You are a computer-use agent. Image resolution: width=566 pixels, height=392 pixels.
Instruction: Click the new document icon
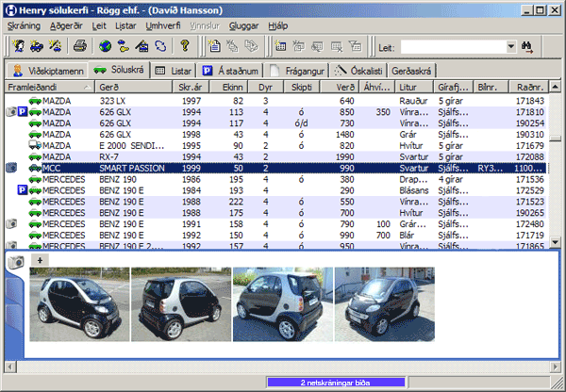pos(214,46)
